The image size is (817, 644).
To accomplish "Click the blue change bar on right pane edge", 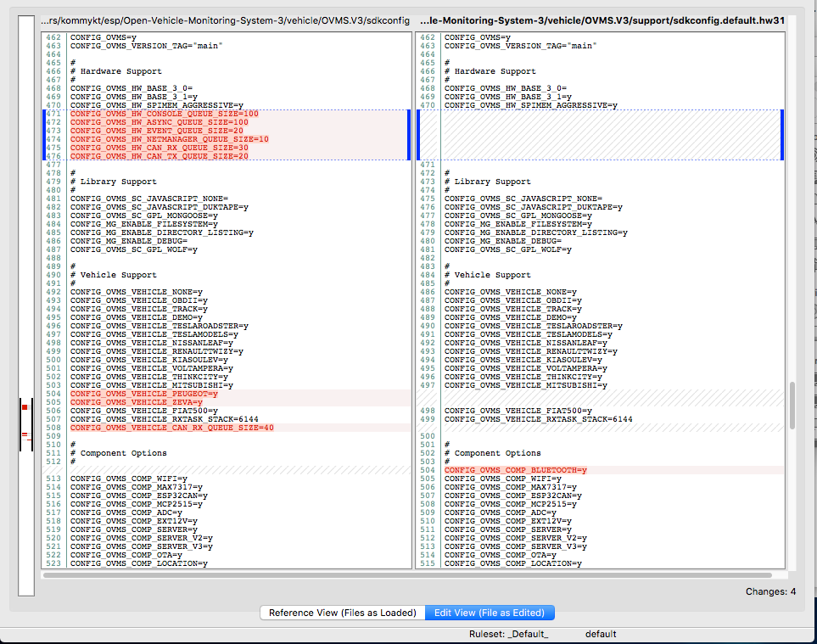I will coord(784,134).
